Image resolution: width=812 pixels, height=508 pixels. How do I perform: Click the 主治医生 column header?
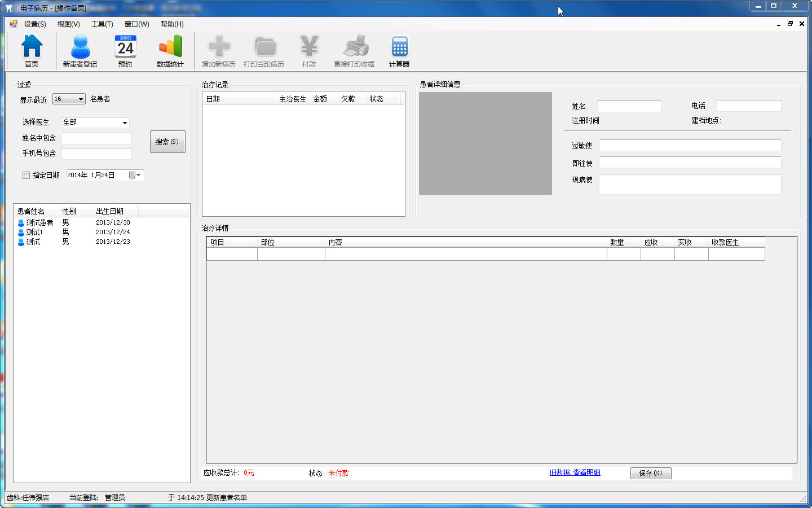tap(293, 99)
